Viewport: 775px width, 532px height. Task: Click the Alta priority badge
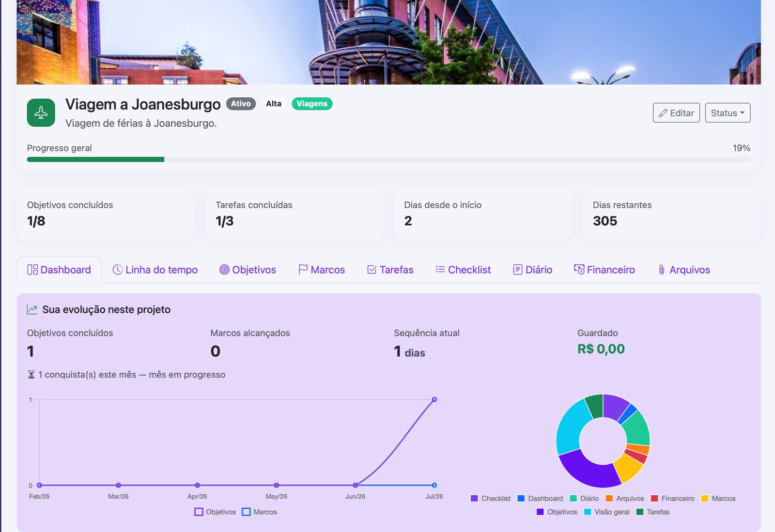coord(274,104)
